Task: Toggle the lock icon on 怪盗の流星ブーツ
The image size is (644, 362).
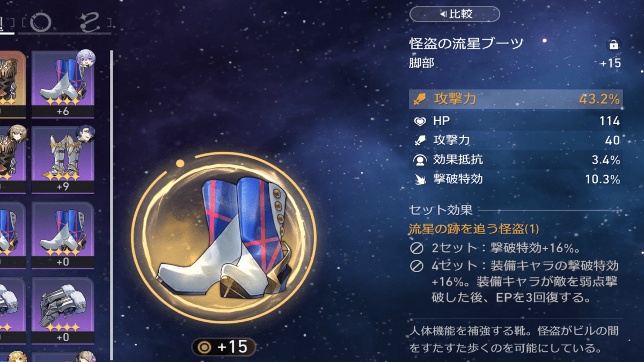Action: coord(612,44)
